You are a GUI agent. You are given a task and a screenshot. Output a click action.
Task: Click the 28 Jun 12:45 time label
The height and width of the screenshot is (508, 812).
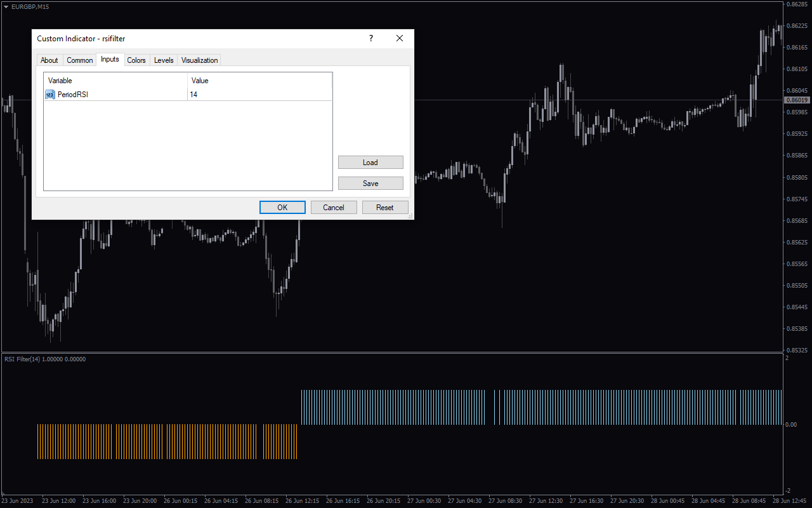790,501
